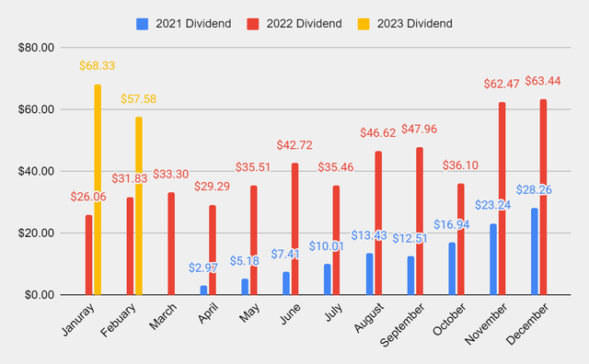Image resolution: width=589 pixels, height=364 pixels.
Task: Click the red November 2022 bar
Action: pyautogui.click(x=502, y=199)
